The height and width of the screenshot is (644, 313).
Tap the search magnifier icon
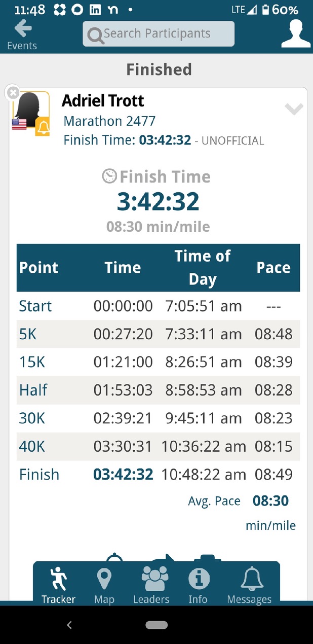(95, 35)
